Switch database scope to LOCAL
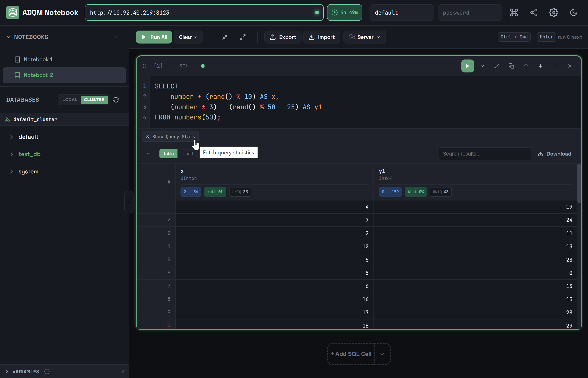The image size is (588, 378). pos(70,100)
